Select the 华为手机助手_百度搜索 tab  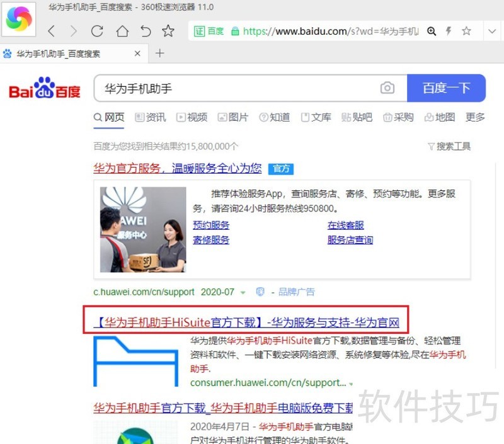point(58,54)
